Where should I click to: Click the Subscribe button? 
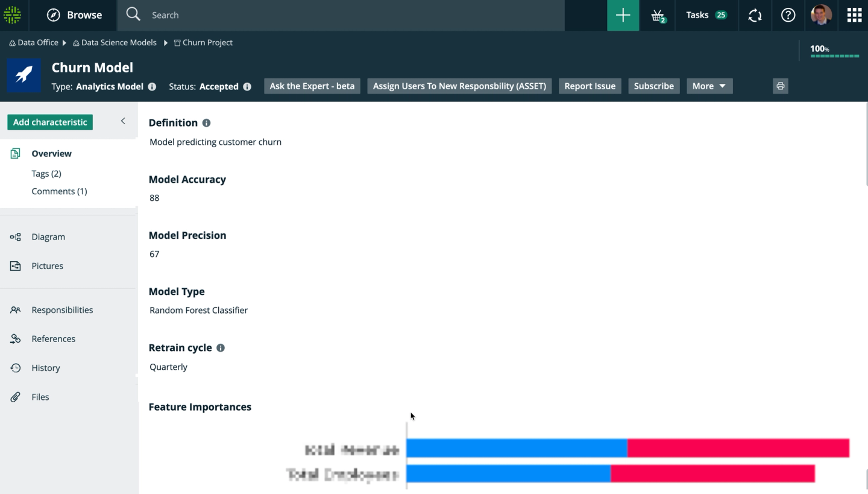point(654,86)
